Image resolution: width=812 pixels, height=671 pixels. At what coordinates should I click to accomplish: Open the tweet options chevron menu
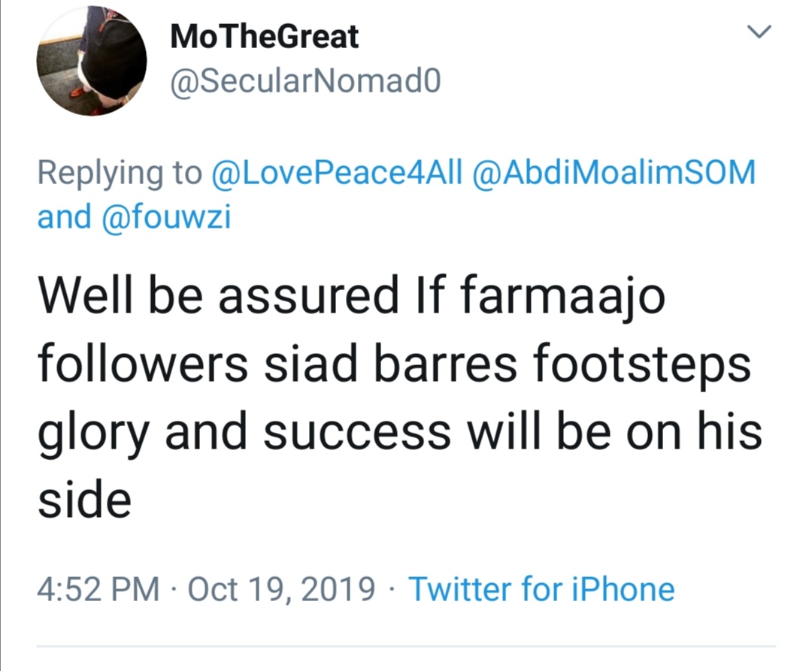click(761, 32)
